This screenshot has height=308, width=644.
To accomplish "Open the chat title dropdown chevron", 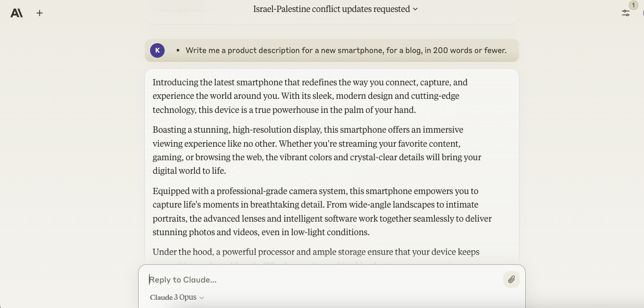I will (415, 9).
